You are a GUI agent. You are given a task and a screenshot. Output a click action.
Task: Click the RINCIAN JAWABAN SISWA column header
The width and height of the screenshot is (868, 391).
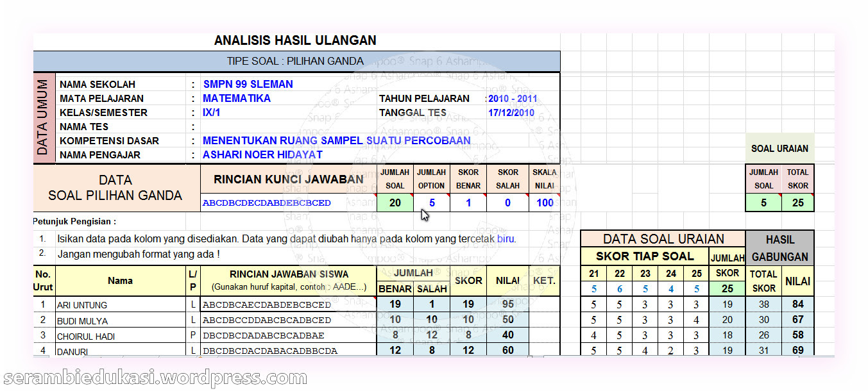(x=289, y=281)
